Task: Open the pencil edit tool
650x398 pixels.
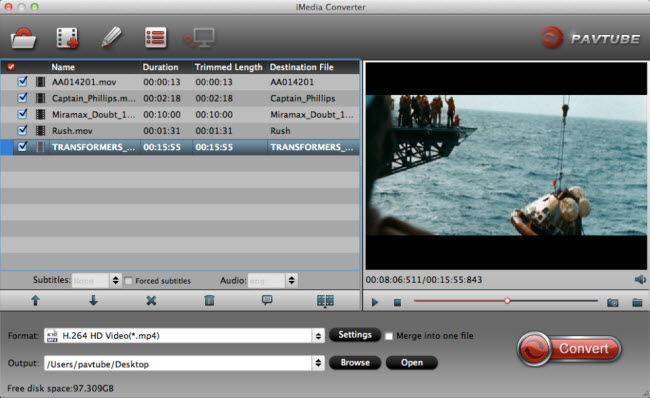Action: [x=112, y=38]
